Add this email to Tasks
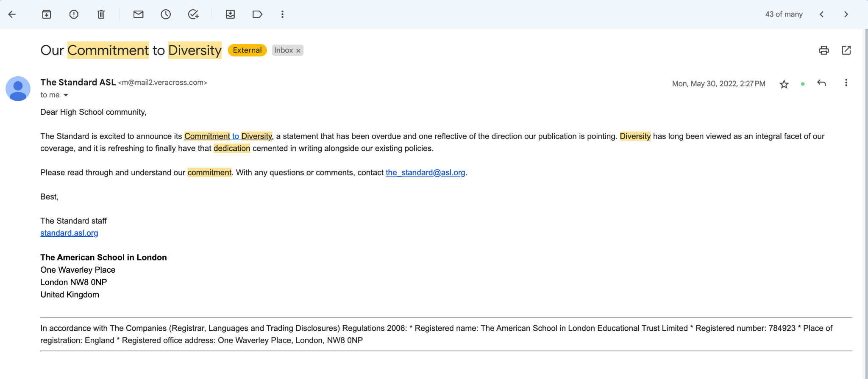Image resolution: width=868 pixels, height=379 pixels. (193, 14)
